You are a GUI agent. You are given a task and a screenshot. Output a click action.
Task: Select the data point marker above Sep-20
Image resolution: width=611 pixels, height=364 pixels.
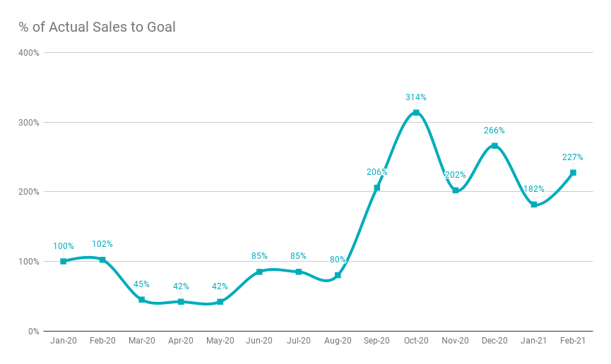point(376,188)
